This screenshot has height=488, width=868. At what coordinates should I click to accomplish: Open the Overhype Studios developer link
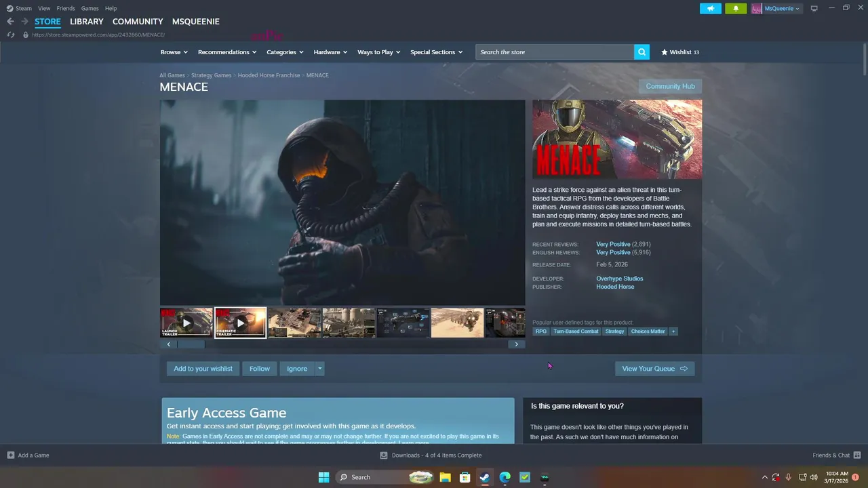(x=619, y=279)
